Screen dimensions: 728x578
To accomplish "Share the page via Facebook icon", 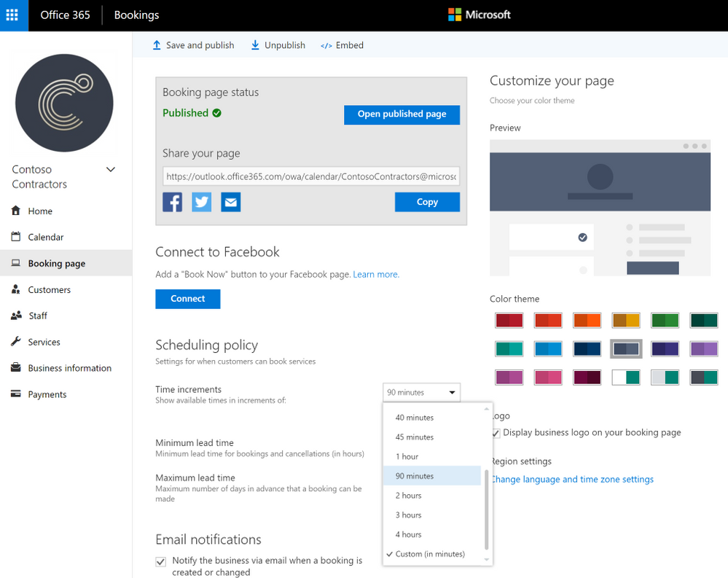I will click(172, 202).
